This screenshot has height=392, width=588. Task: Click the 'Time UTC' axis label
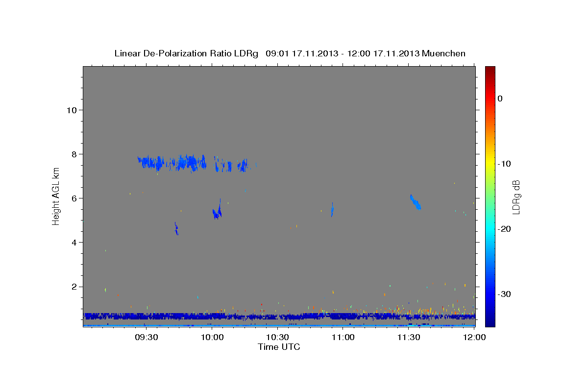279,347
